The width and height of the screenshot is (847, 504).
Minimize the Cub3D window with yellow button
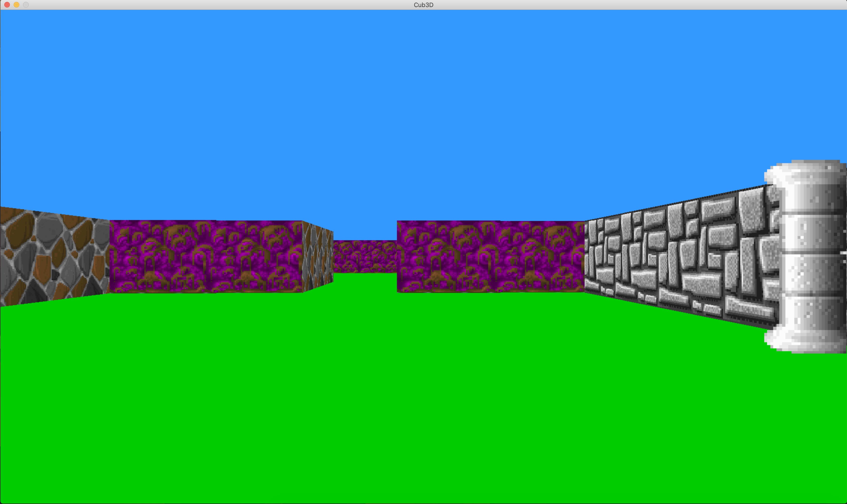coord(16,5)
